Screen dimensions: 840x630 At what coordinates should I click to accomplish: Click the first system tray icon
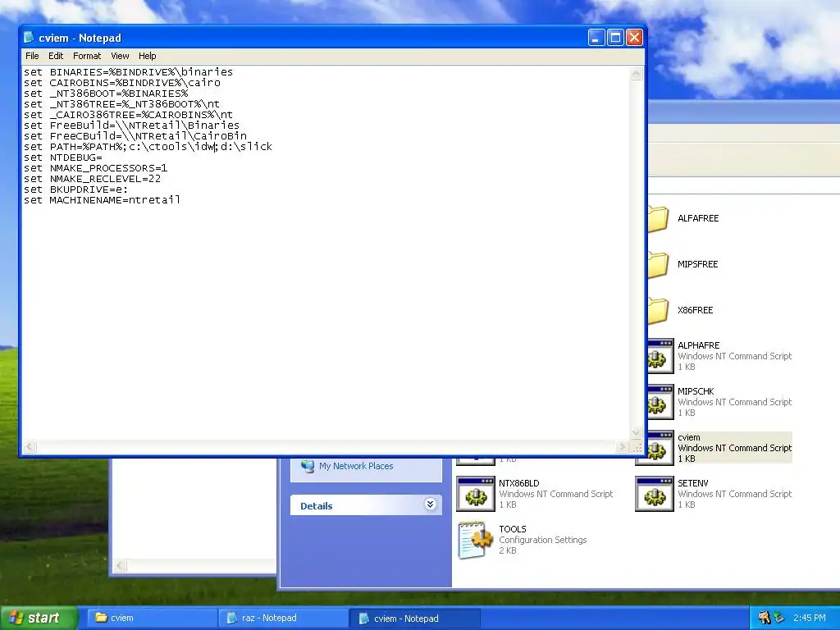coord(765,618)
